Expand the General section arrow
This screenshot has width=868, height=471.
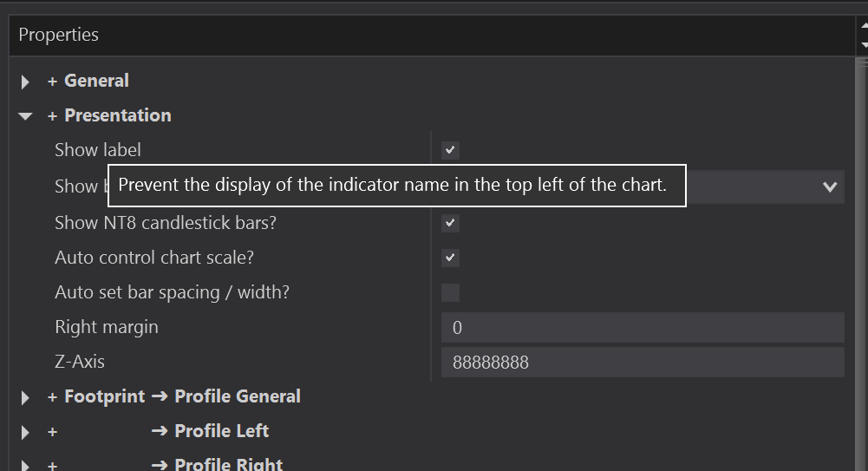coord(25,82)
